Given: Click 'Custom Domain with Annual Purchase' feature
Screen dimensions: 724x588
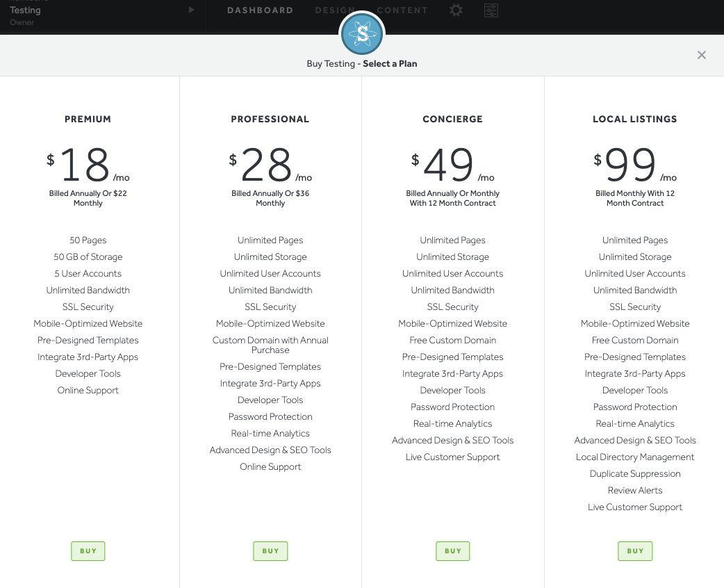Looking at the screenshot, I should 270,345.
